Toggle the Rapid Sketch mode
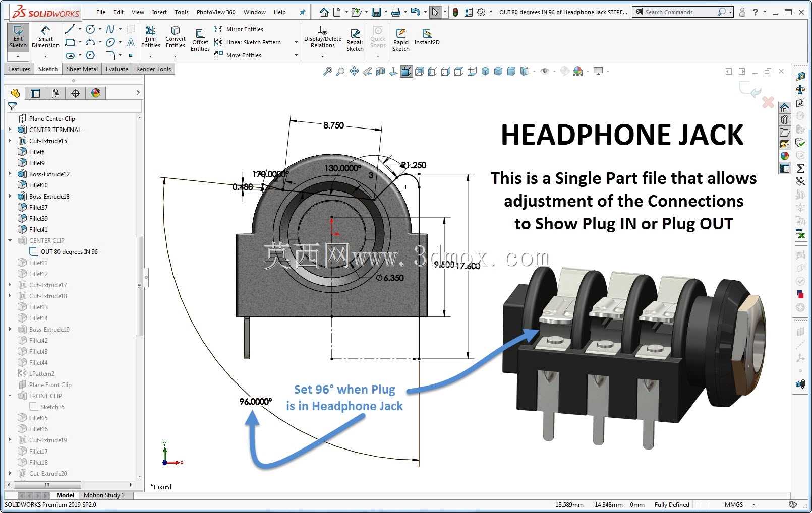Image resolution: width=812 pixels, height=513 pixels. (401, 40)
